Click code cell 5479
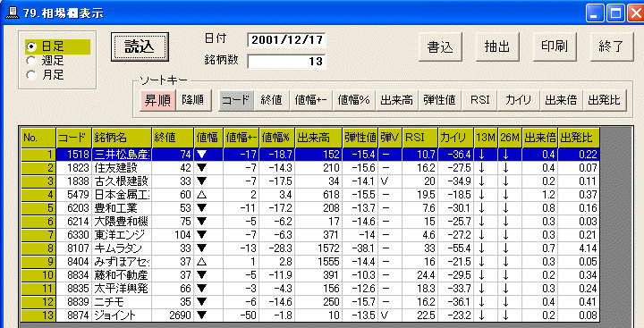 point(74,195)
